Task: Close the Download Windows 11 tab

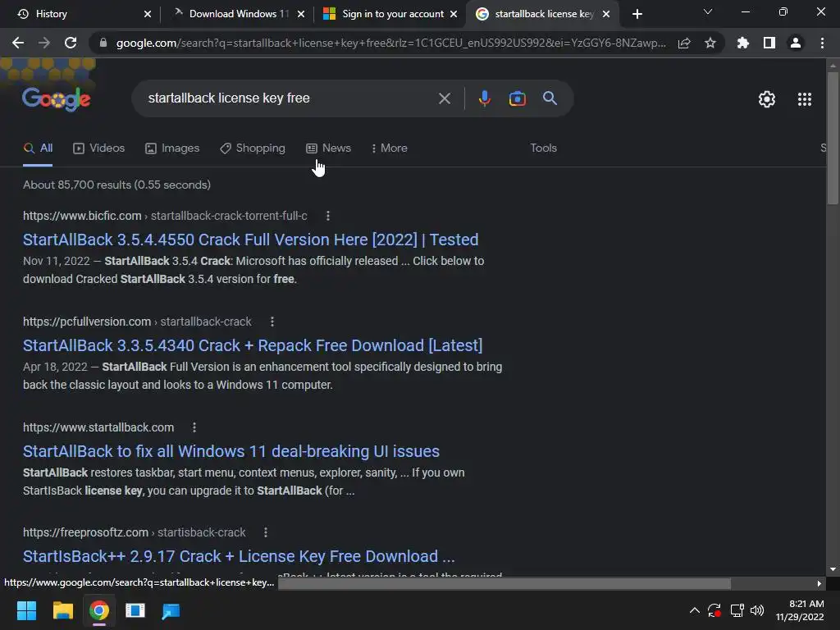Action: (x=301, y=15)
